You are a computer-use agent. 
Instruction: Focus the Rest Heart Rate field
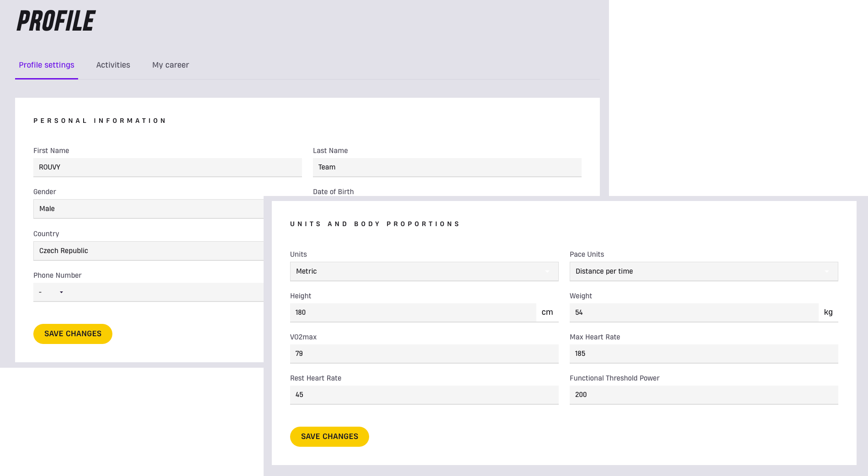pyautogui.click(x=423, y=395)
